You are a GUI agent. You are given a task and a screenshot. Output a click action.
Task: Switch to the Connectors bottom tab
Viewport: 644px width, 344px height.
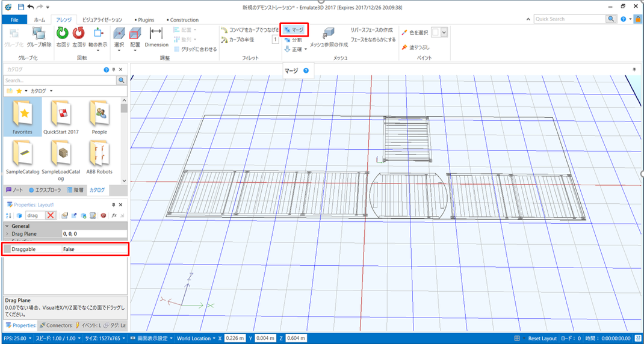point(57,325)
